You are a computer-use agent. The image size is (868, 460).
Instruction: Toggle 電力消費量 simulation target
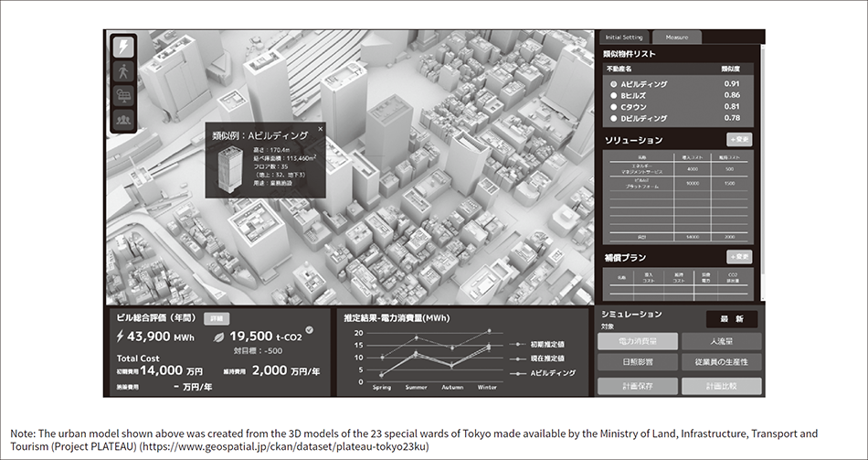click(639, 341)
